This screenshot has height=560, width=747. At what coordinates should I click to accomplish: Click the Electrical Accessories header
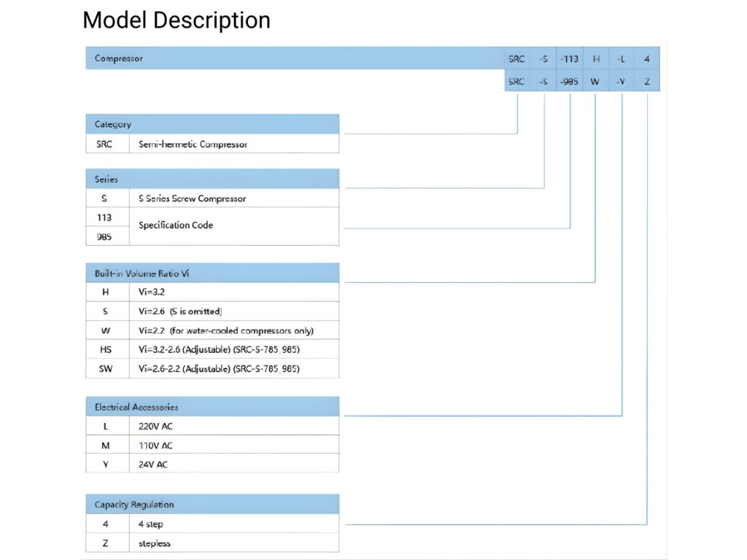pos(212,407)
